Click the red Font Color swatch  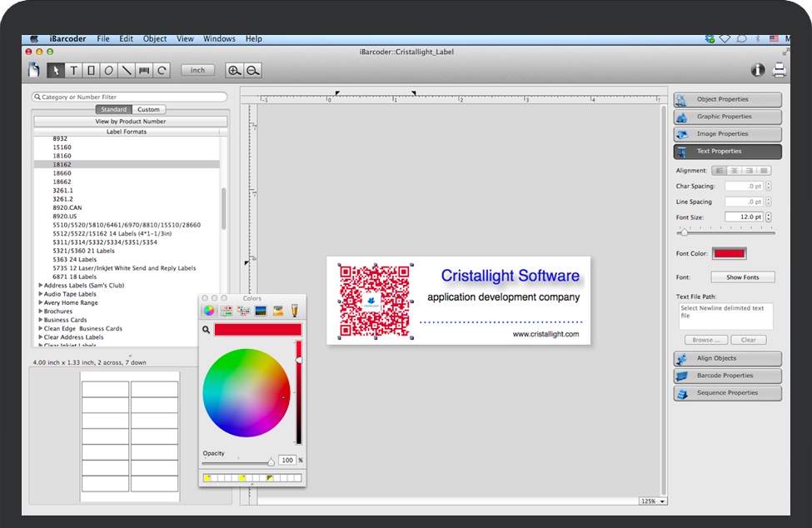click(x=729, y=253)
